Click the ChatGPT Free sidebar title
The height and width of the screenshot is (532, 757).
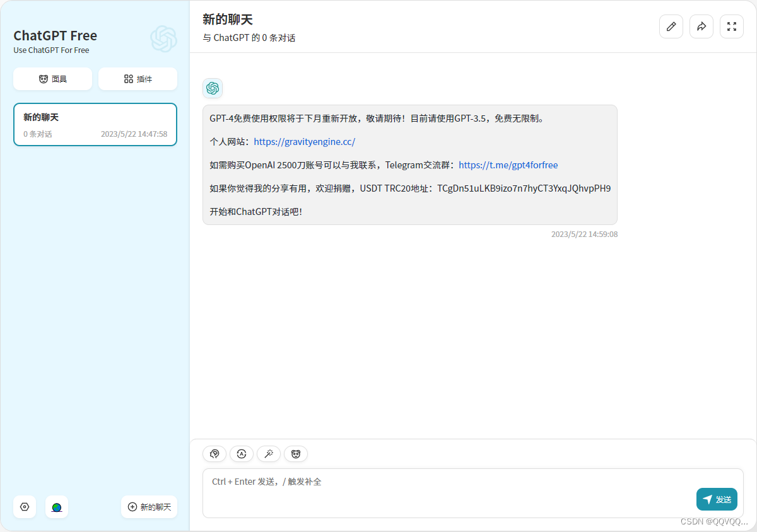[x=56, y=35]
